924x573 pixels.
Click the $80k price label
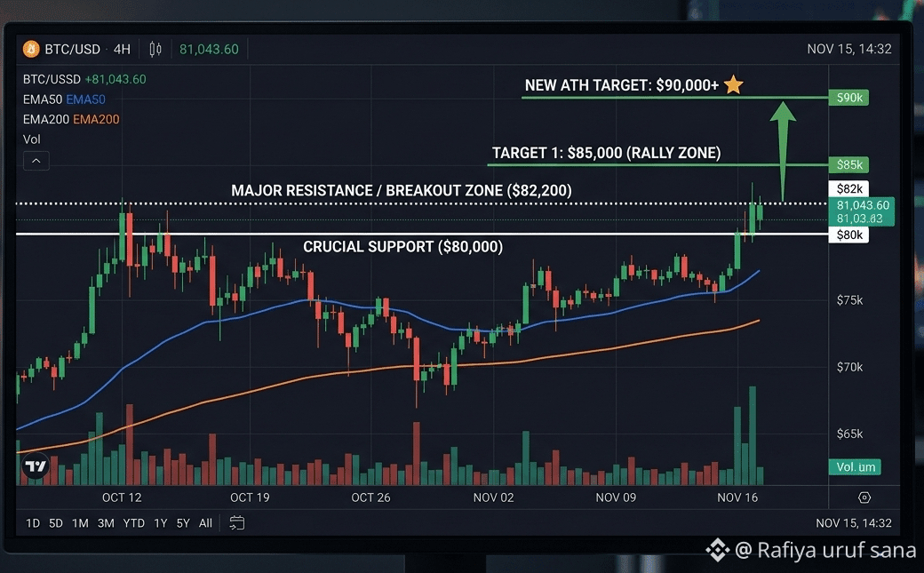(848, 235)
